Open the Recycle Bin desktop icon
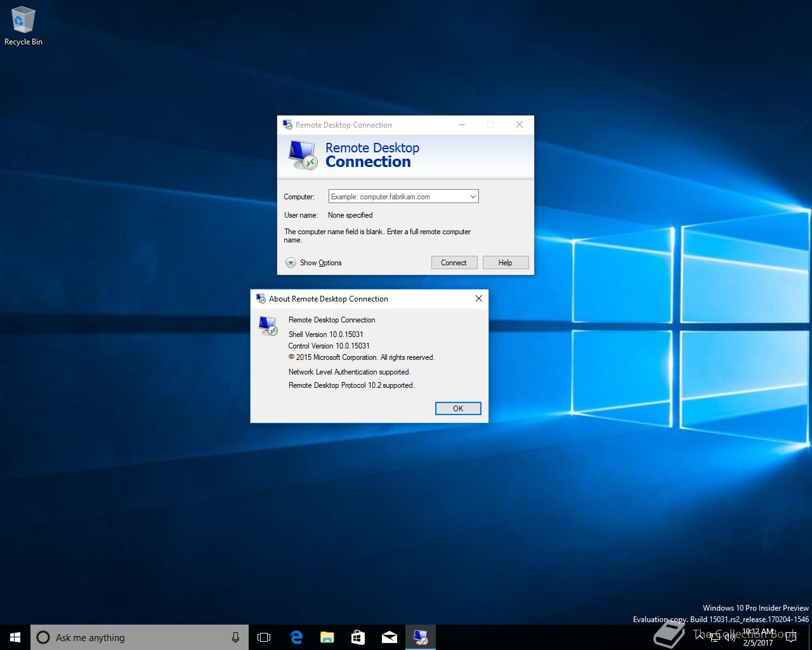Viewport: 812px width, 650px height. (23, 26)
